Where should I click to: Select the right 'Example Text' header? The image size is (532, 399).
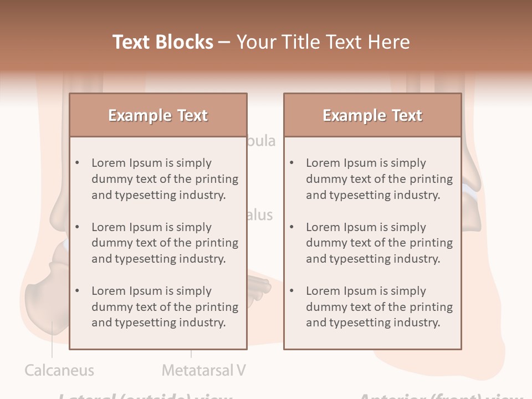[x=372, y=115]
